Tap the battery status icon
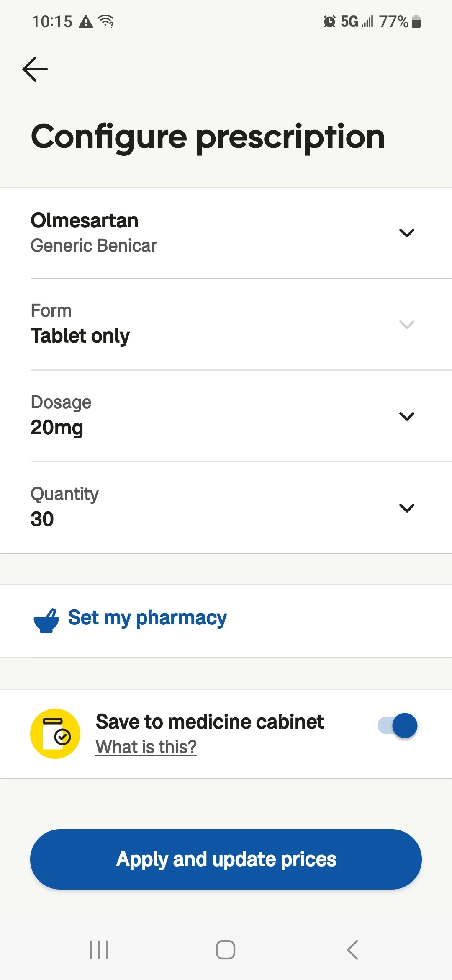Viewport: 452px width, 980px height. point(416,21)
